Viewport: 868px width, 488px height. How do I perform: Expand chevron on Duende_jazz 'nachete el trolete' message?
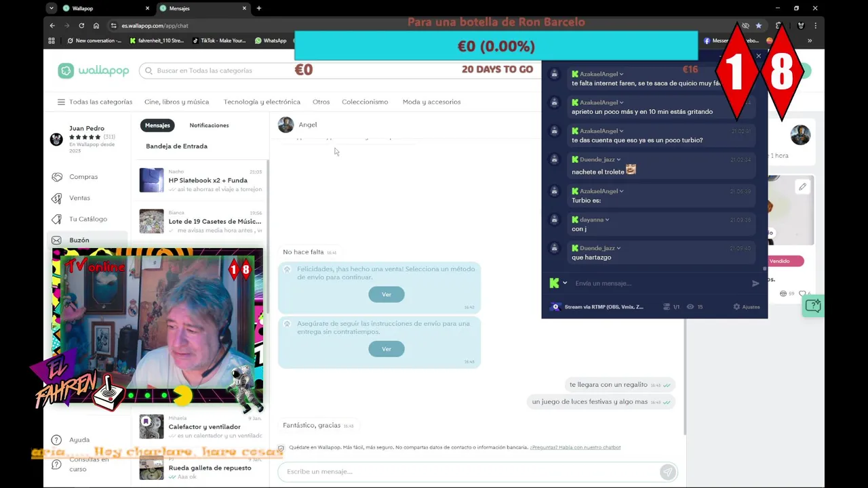click(618, 160)
